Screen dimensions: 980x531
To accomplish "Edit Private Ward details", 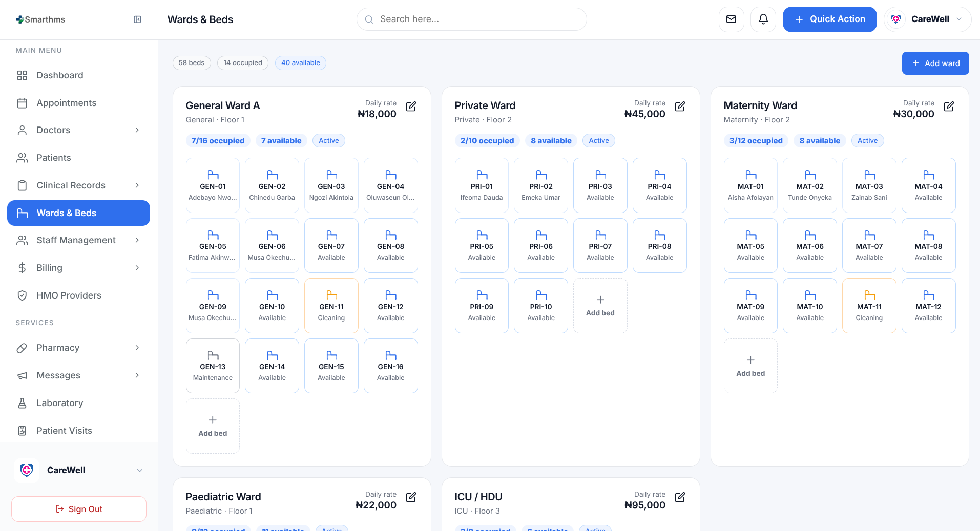I will coord(680,107).
